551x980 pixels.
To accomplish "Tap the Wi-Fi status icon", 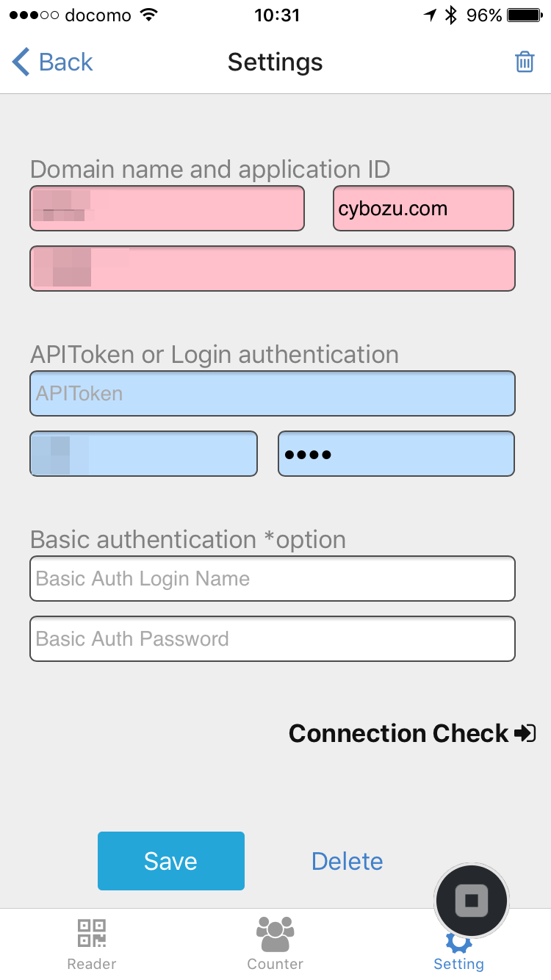I will 149,15.
